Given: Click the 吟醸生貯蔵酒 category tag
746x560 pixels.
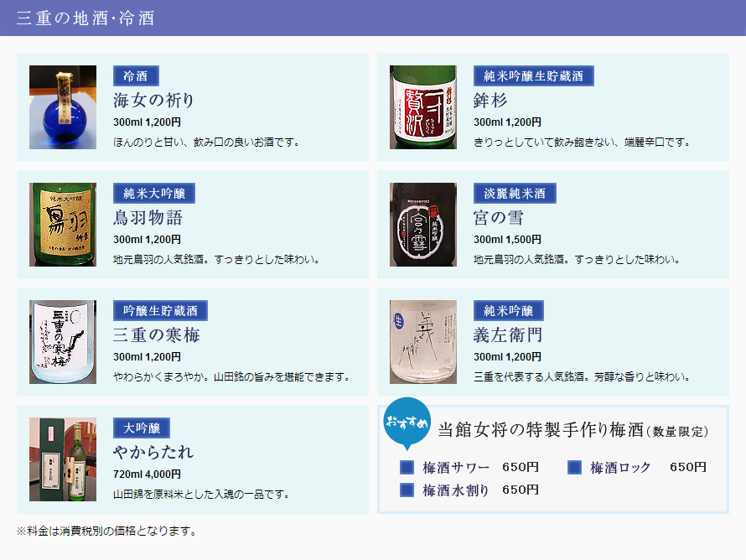Looking at the screenshot, I should [160, 311].
